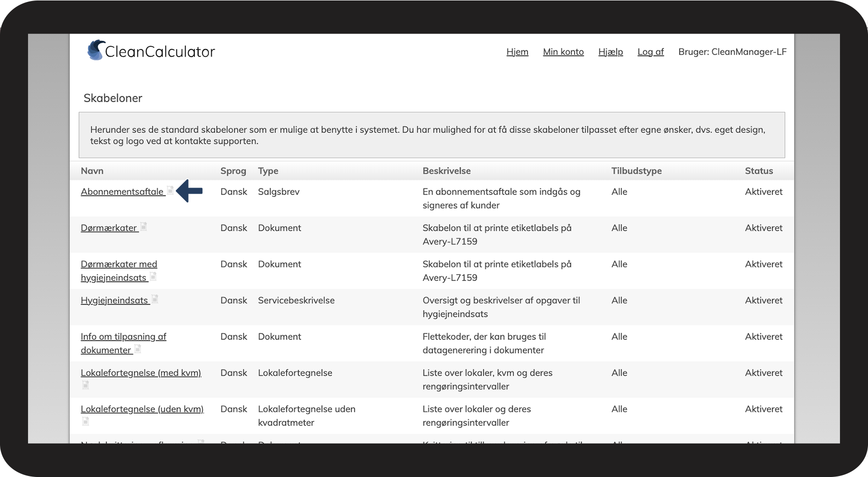Open the Abonnementsaftale template

click(x=122, y=192)
